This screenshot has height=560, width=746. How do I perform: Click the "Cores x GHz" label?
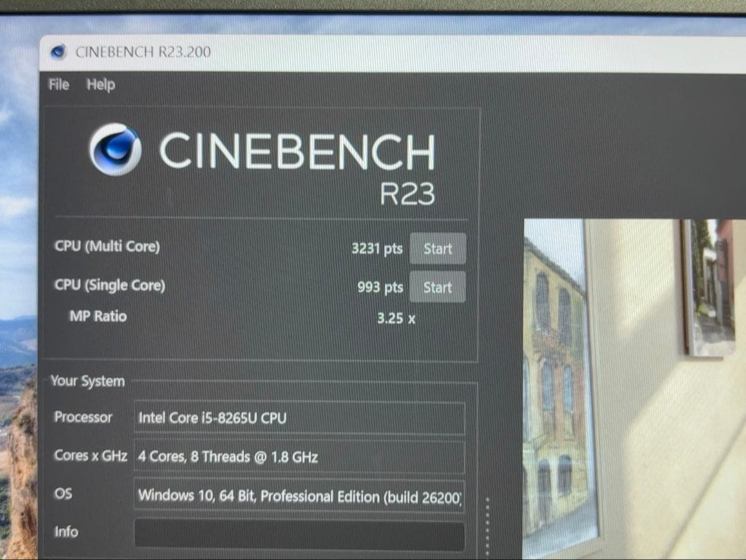(91, 455)
